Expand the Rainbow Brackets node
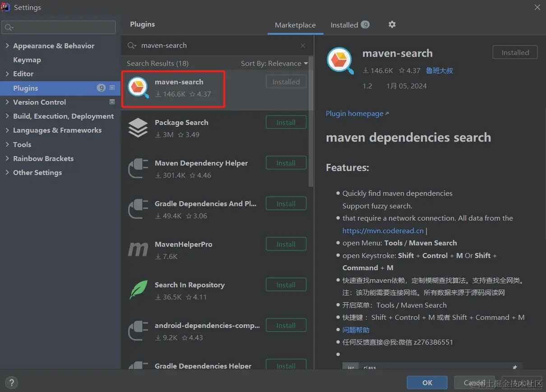This screenshot has height=392, width=546. (x=7, y=158)
